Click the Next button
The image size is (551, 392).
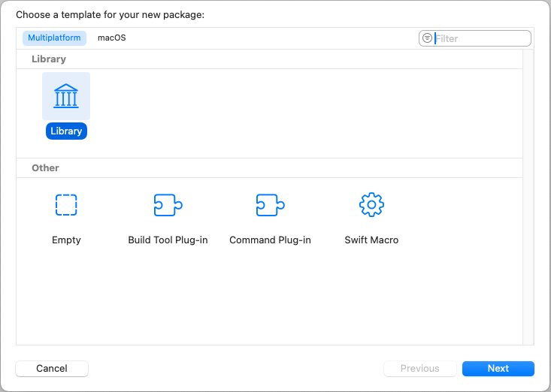point(498,369)
